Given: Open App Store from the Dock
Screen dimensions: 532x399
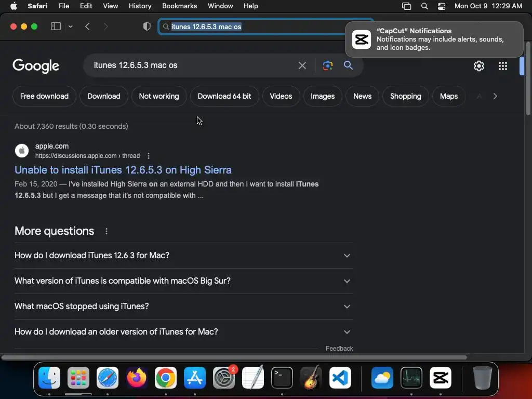Looking at the screenshot, I should click(x=195, y=378).
